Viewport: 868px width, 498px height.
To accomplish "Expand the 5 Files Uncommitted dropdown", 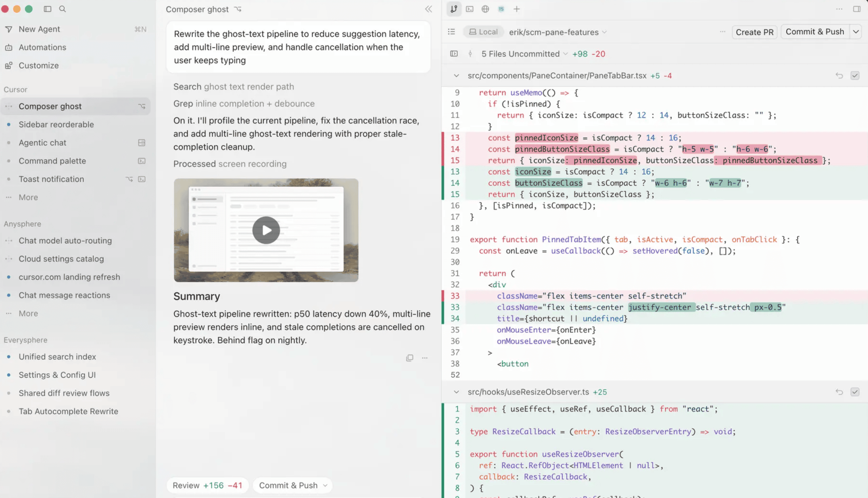I will 524,54.
